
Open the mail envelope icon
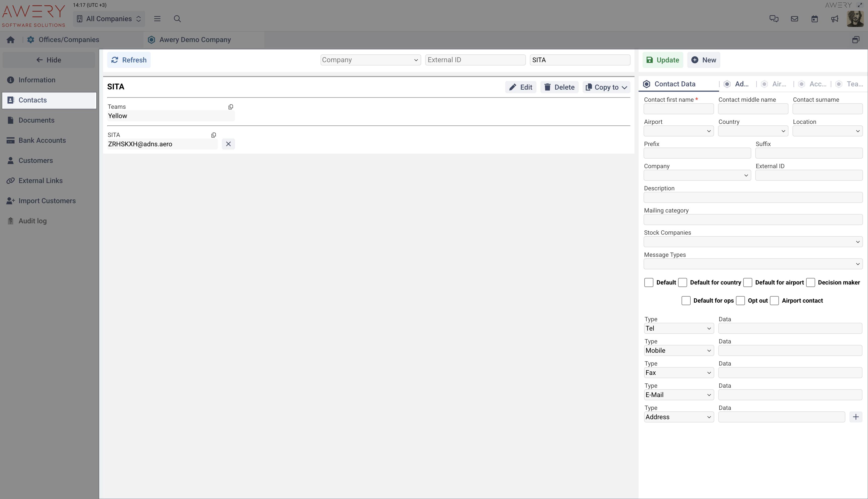click(x=794, y=19)
